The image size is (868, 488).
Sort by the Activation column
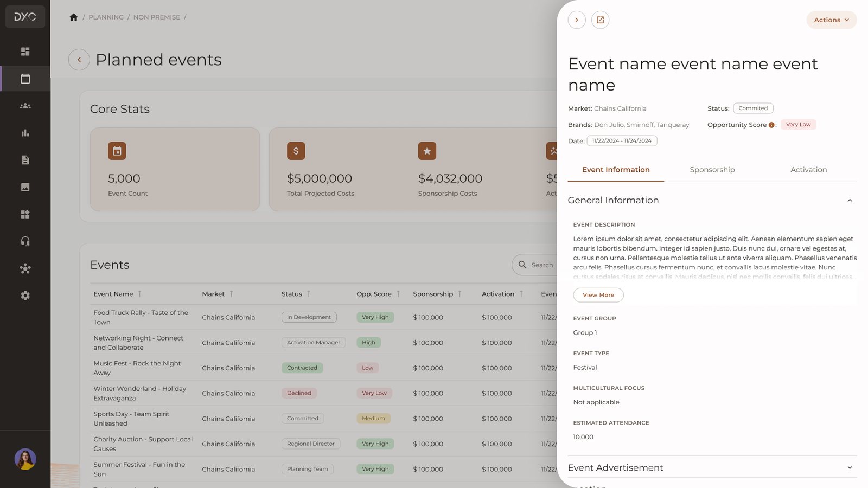(x=521, y=293)
